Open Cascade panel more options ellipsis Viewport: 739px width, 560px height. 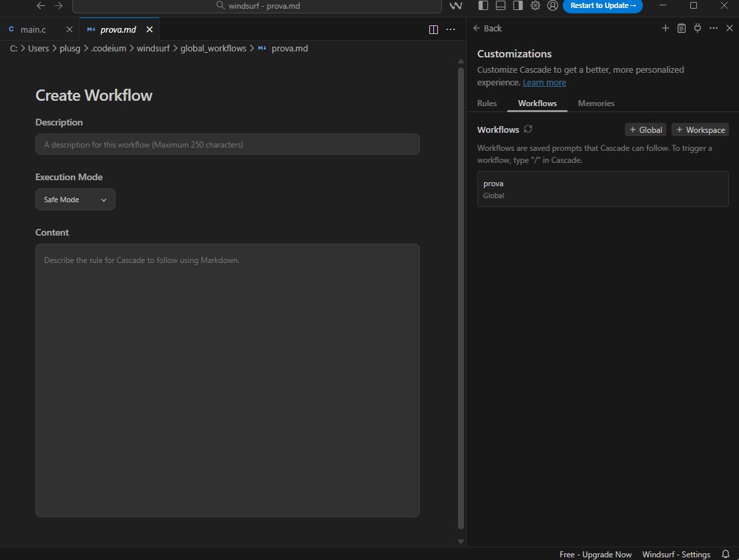tap(714, 28)
